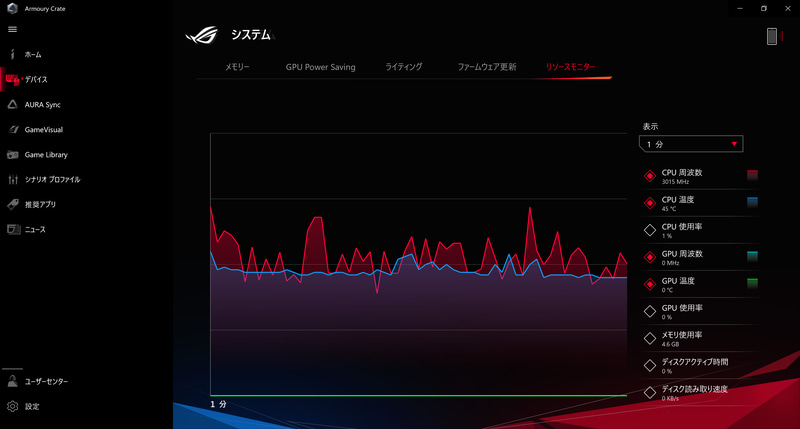Screen dimensions: 800x429
Task: Open Settings gear icon
Action: point(12,406)
